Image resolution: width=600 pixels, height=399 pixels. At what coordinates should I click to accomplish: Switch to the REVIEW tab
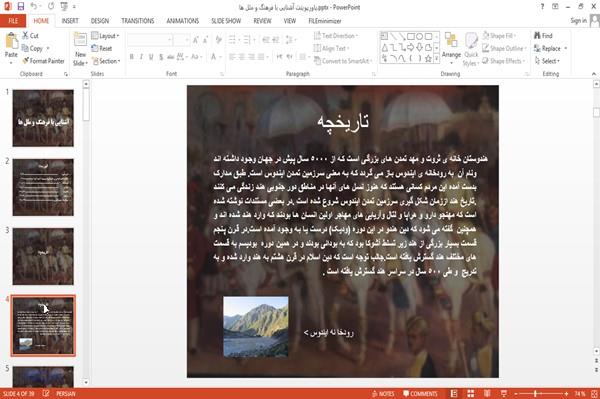tap(262, 21)
